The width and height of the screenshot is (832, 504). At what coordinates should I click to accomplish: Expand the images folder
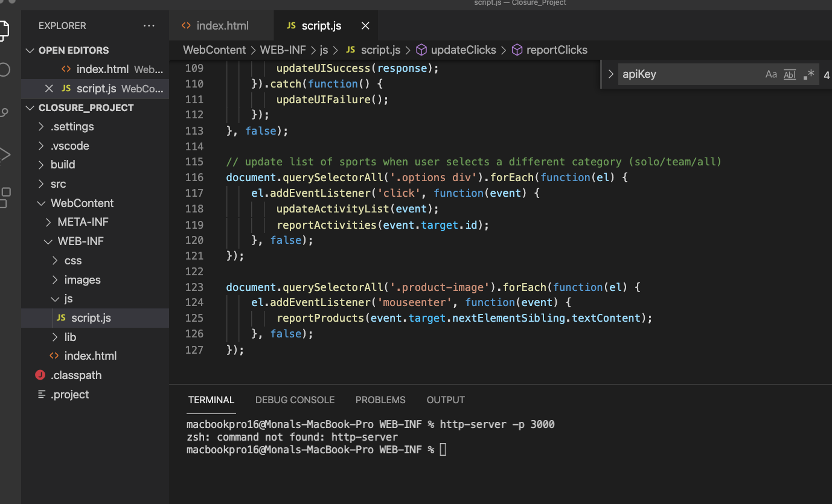pos(55,280)
